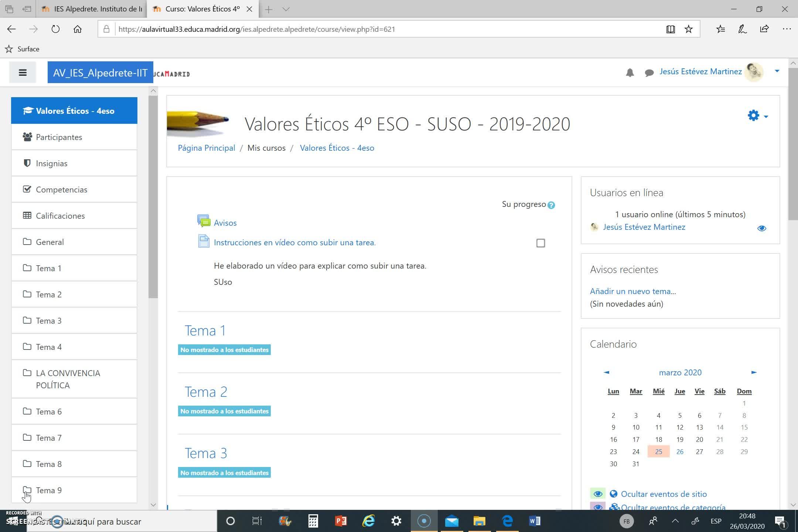
Task: Click Añadir un nuevo tema link
Action: [633, 291]
